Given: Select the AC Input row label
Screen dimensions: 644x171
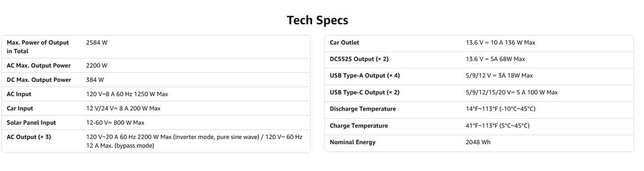Looking at the screenshot, I should pos(19,94).
